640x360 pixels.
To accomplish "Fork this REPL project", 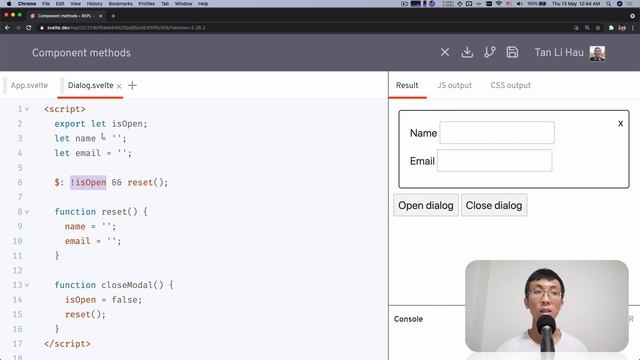I will [x=490, y=52].
